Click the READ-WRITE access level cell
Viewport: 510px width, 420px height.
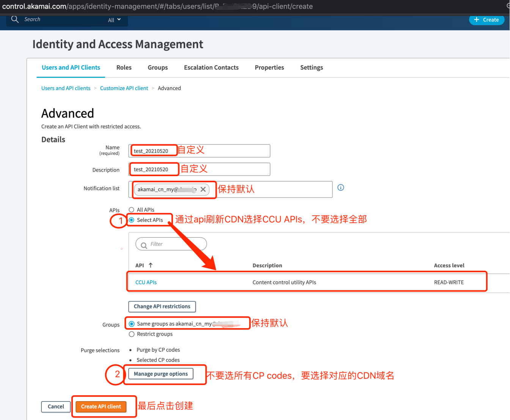click(449, 282)
